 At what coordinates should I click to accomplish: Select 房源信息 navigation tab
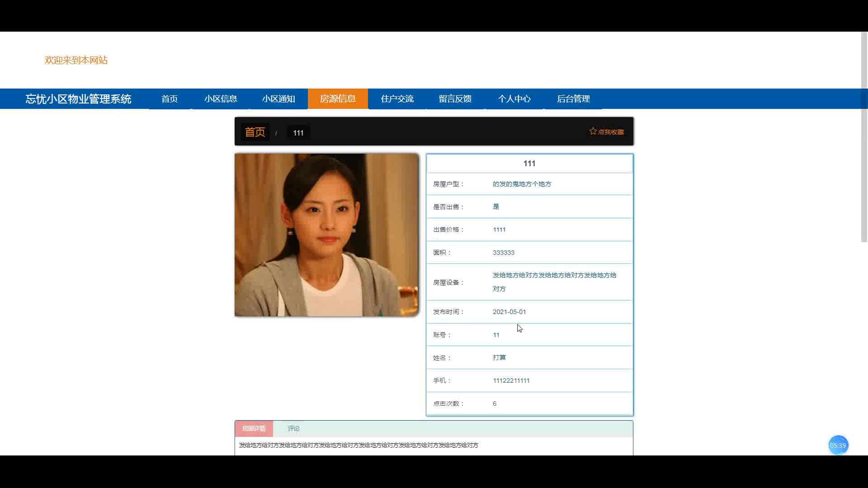[x=338, y=99]
